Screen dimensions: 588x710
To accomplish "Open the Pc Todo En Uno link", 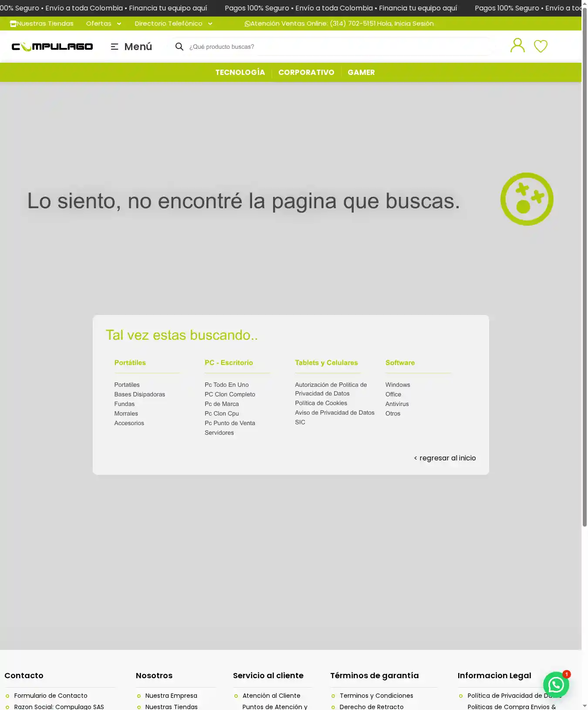I will coord(226,385).
